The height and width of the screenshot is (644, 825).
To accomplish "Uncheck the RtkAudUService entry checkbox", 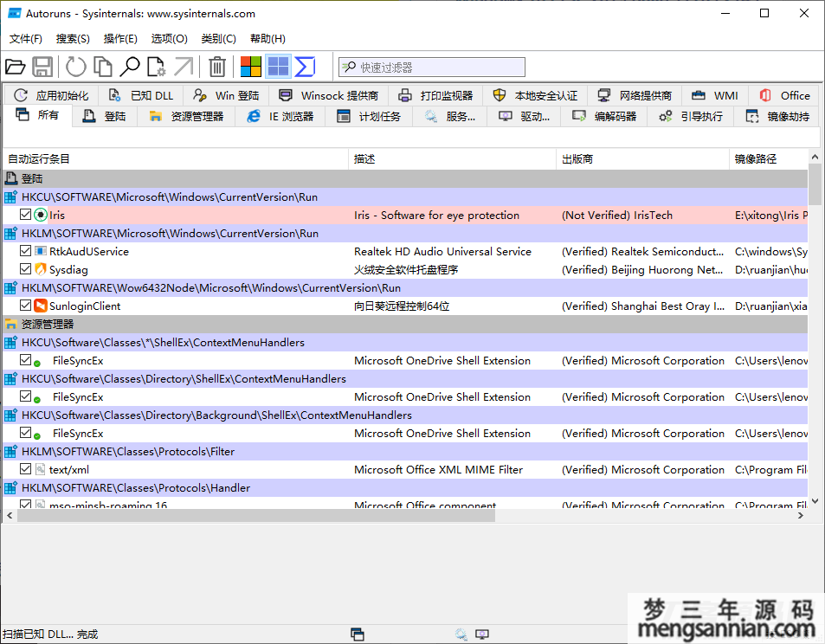I will click(x=25, y=250).
